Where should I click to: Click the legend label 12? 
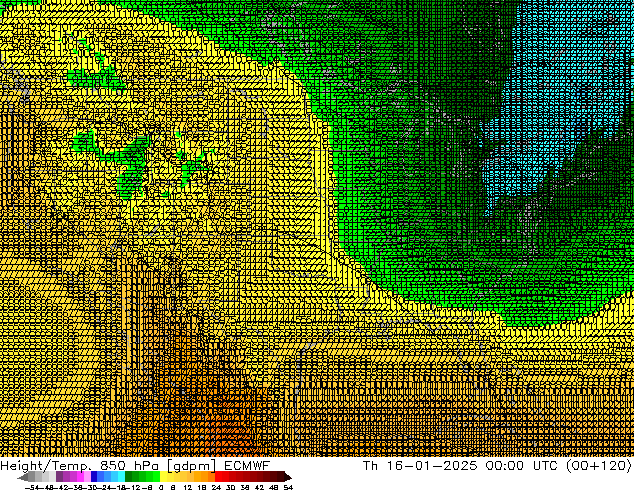tap(188, 488)
